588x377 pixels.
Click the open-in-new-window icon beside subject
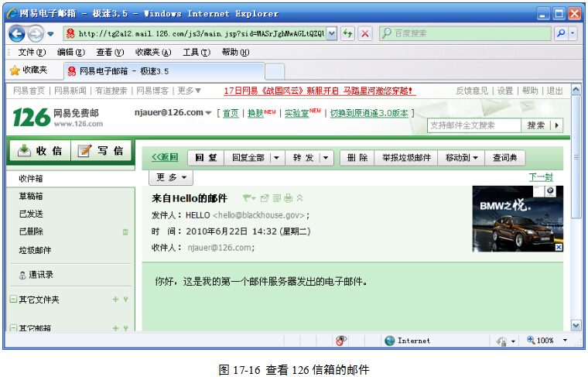pos(265,198)
